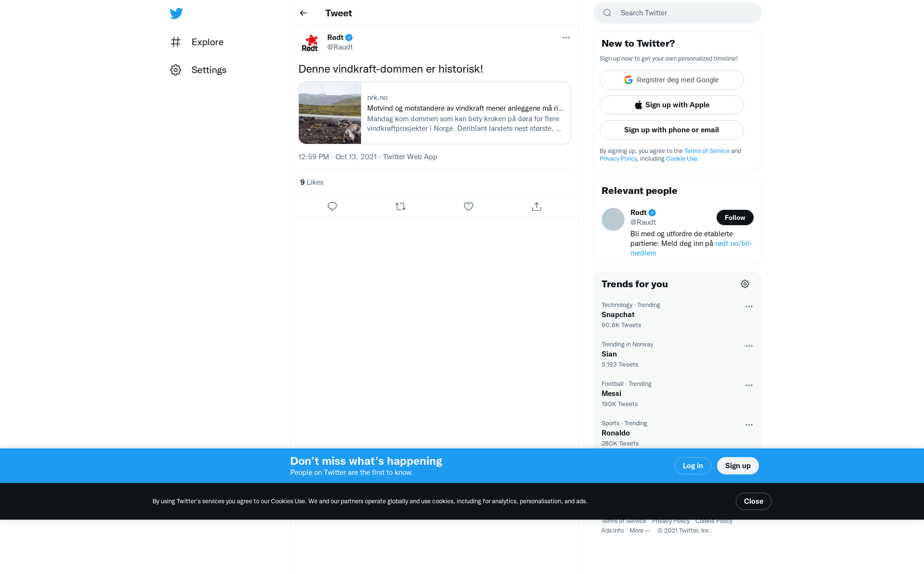Viewport: 924px width, 574px height.
Task: Expand the More footer menu
Action: [x=640, y=530]
